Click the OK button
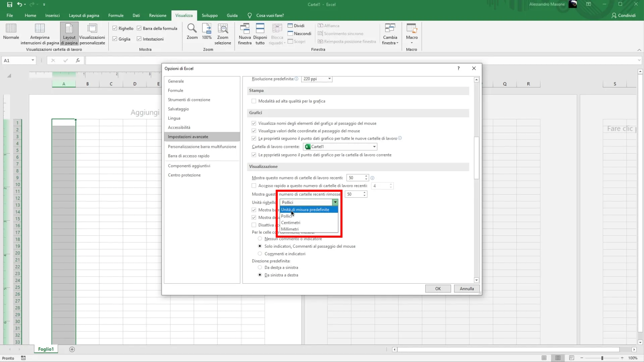 click(438, 289)
